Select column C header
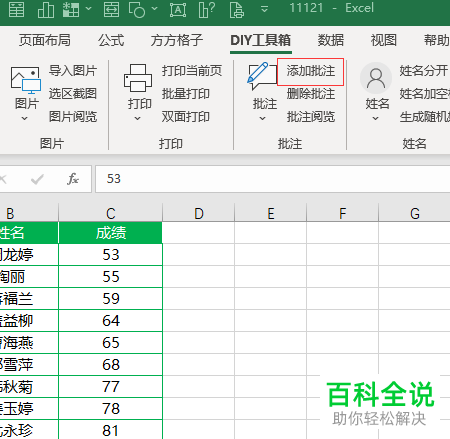Screen dimensions: 450x439 click(110, 213)
